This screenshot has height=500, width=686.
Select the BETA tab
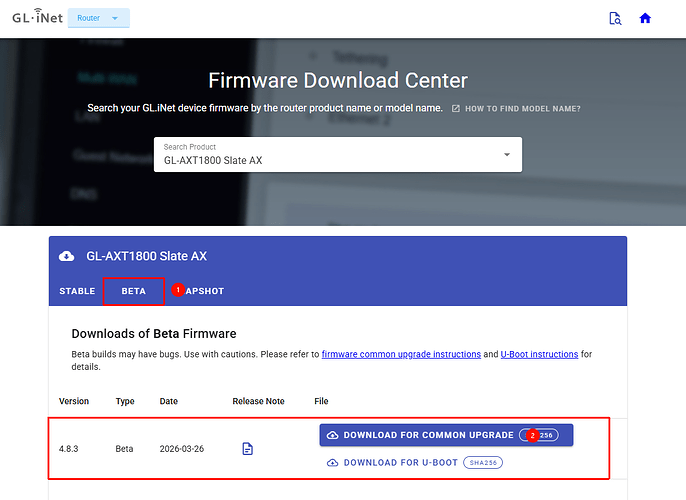coord(133,291)
